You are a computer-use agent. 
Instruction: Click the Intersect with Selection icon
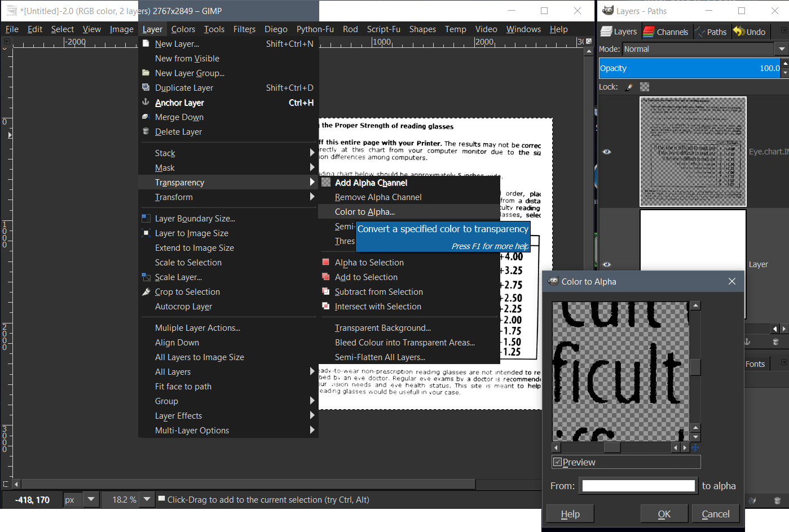coord(325,306)
